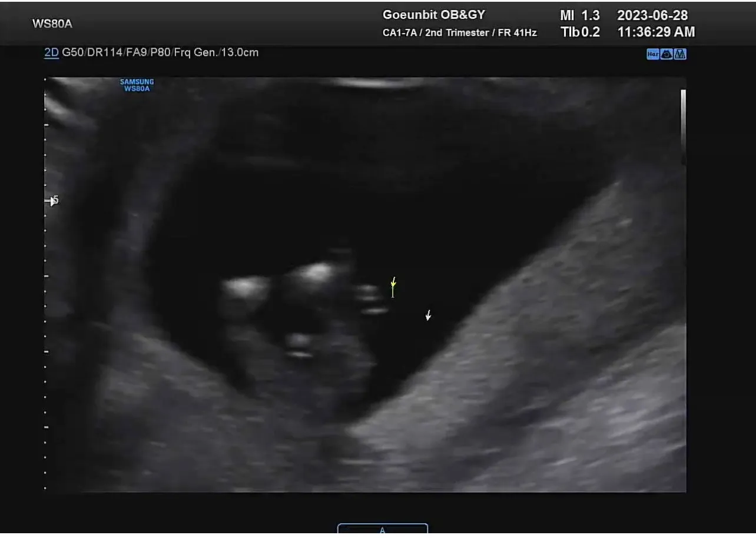
Task: Select the 2D mode label
Action: coord(51,52)
